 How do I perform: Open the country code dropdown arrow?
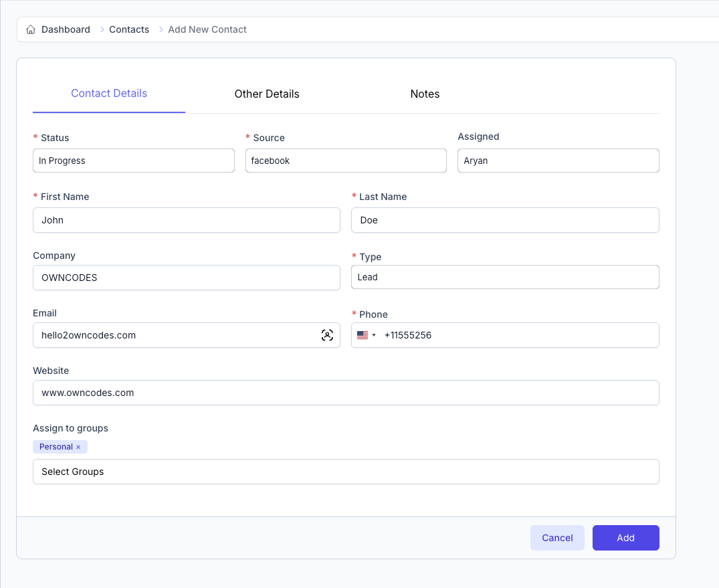pos(373,335)
